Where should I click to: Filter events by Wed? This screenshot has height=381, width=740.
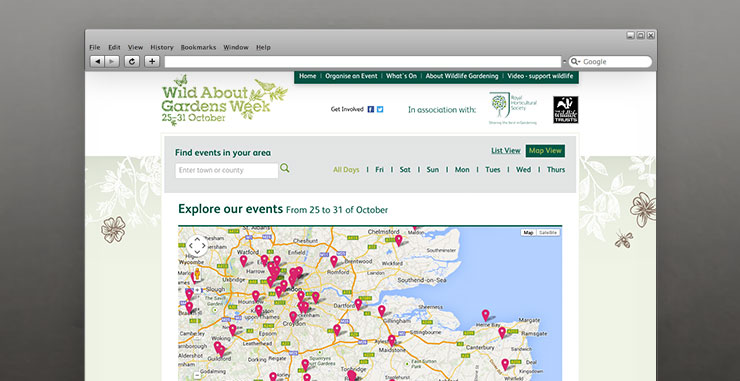[x=523, y=169]
